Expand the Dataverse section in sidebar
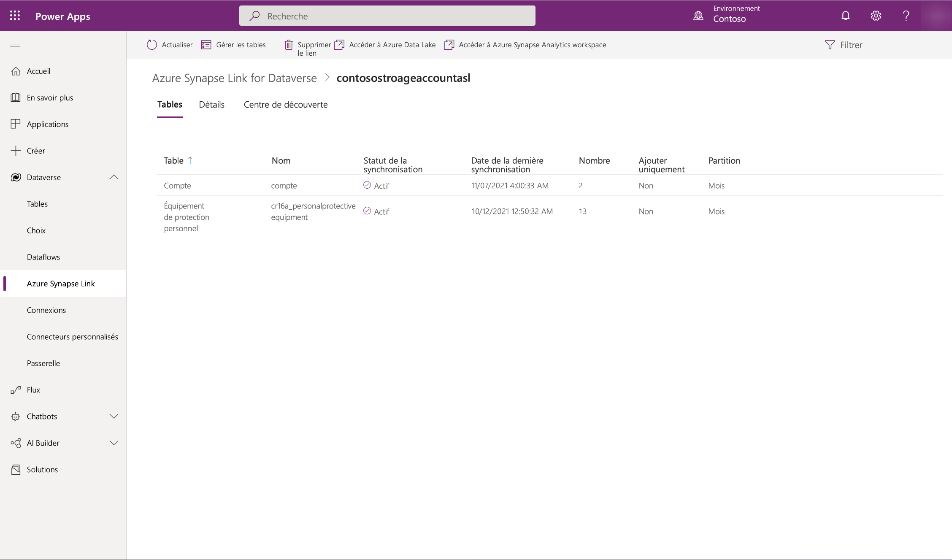The width and height of the screenshot is (952, 560). click(x=114, y=177)
